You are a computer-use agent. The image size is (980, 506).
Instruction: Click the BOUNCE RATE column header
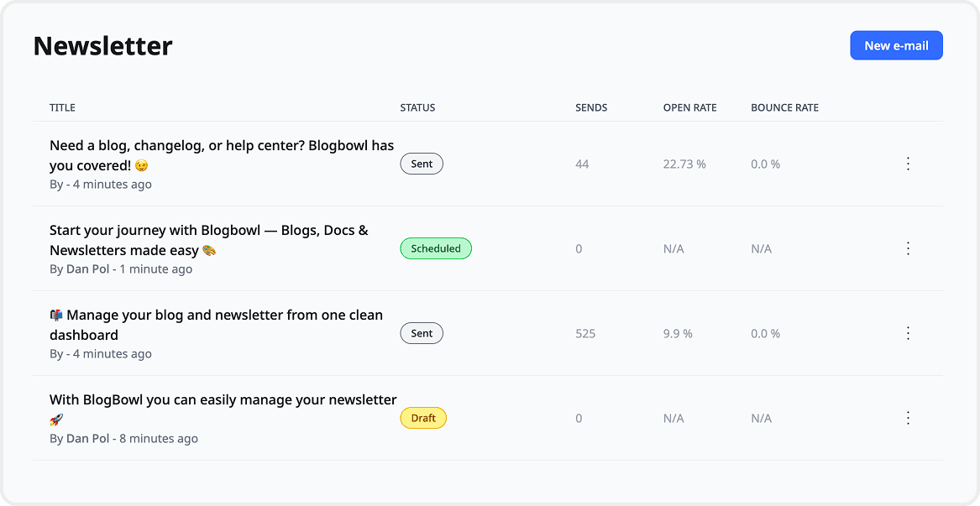click(784, 107)
